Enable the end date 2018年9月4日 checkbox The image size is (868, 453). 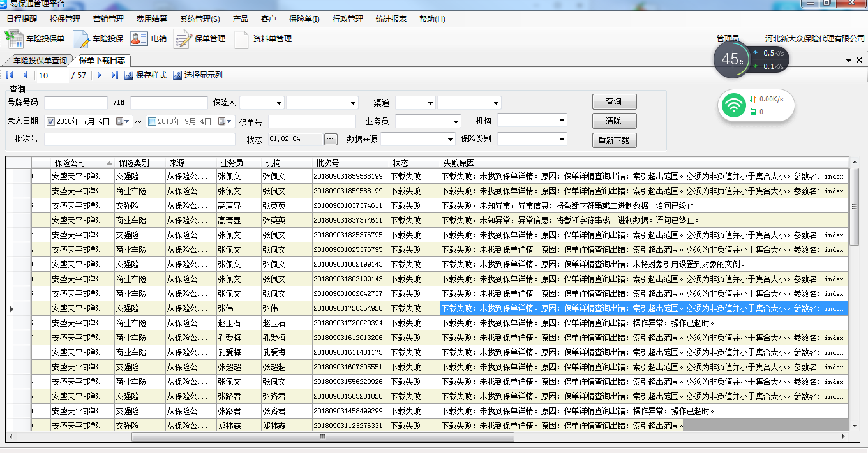(152, 121)
